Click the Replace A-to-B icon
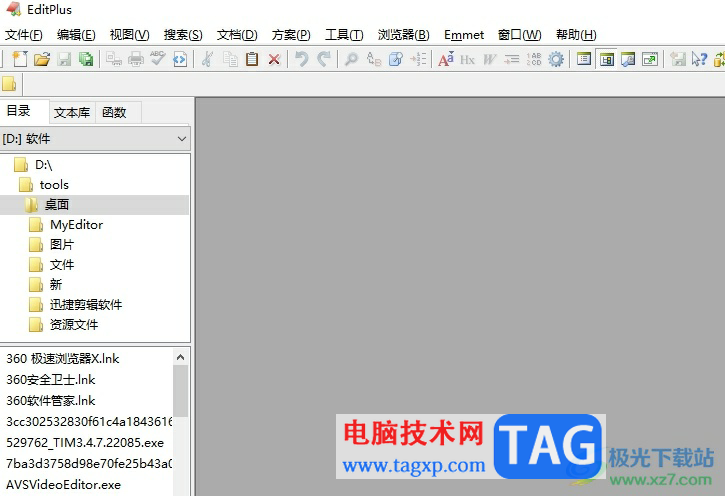This screenshot has height=496, width=725. [x=374, y=59]
